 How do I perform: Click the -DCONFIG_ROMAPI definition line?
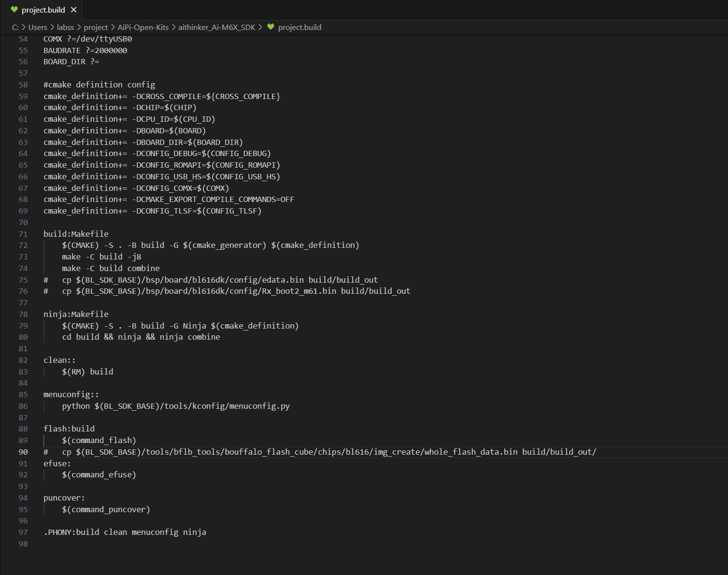click(x=162, y=165)
